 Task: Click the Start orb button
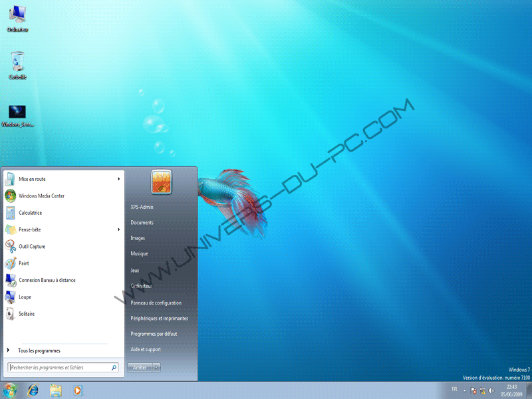(x=10, y=390)
